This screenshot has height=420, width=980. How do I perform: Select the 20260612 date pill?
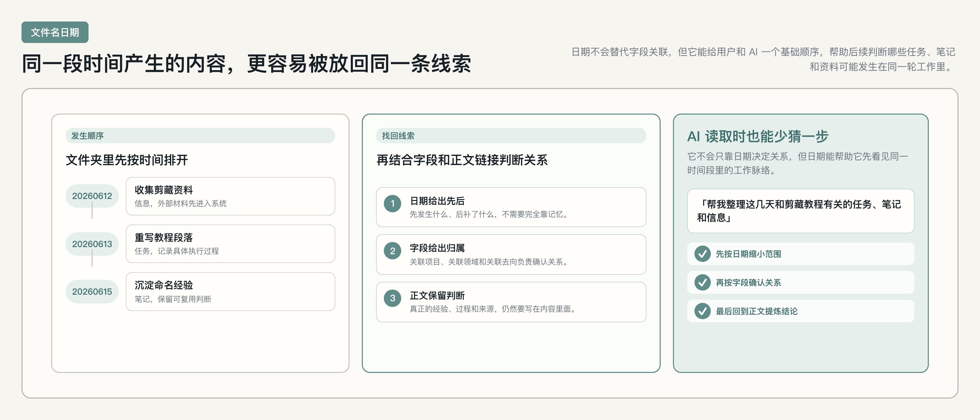(x=92, y=196)
